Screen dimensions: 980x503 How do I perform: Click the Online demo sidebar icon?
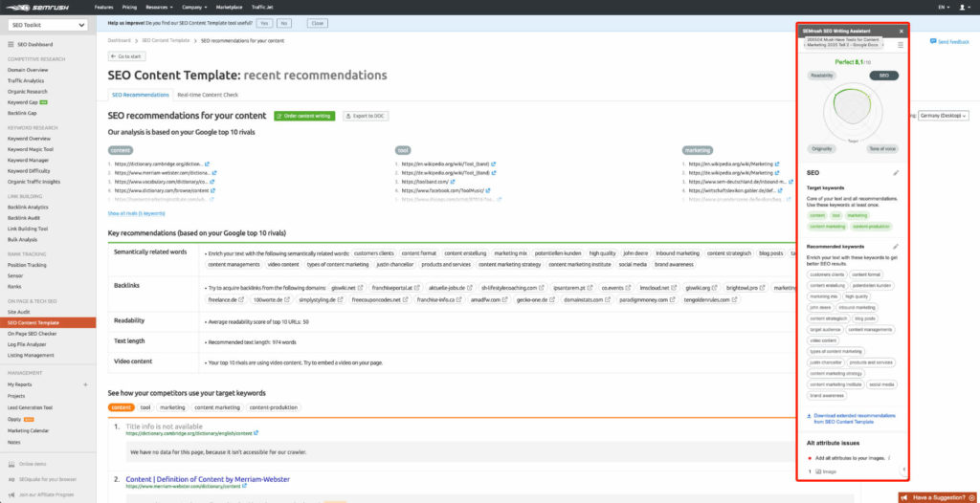(11, 464)
